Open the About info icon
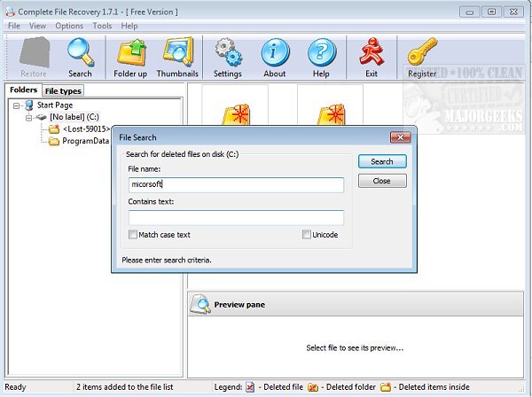 coord(275,52)
